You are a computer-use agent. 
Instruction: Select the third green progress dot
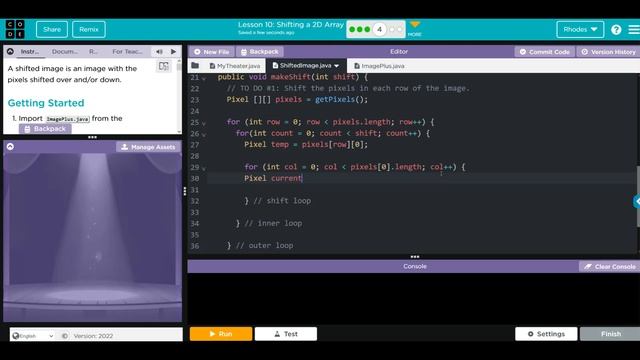tap(367, 29)
